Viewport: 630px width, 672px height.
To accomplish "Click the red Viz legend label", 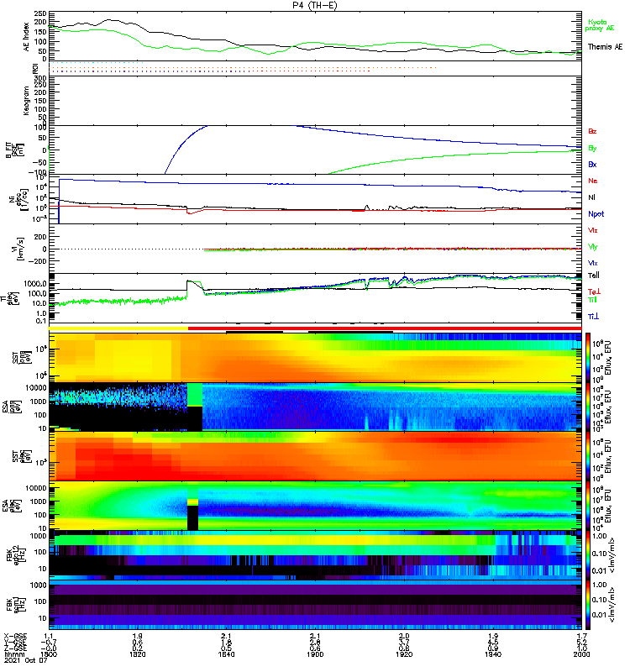I will 592,230.
